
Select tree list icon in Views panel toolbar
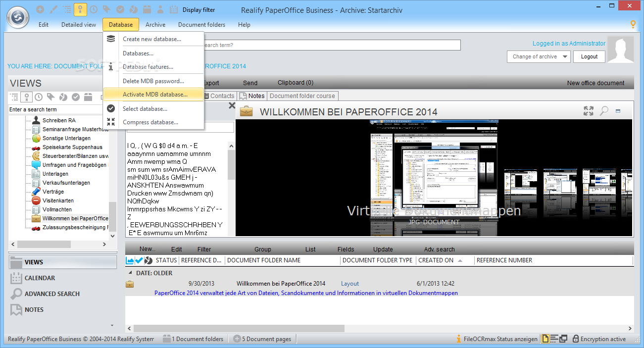tap(14, 97)
